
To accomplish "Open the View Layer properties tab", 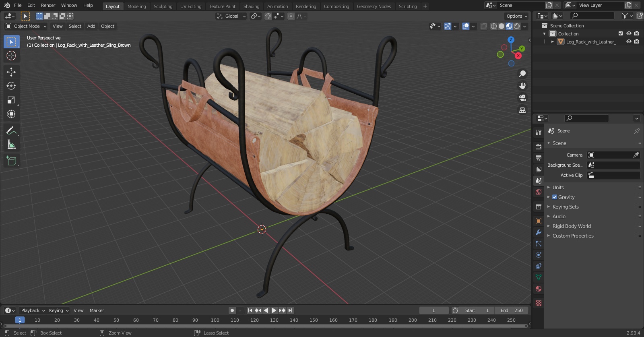I will (539, 170).
